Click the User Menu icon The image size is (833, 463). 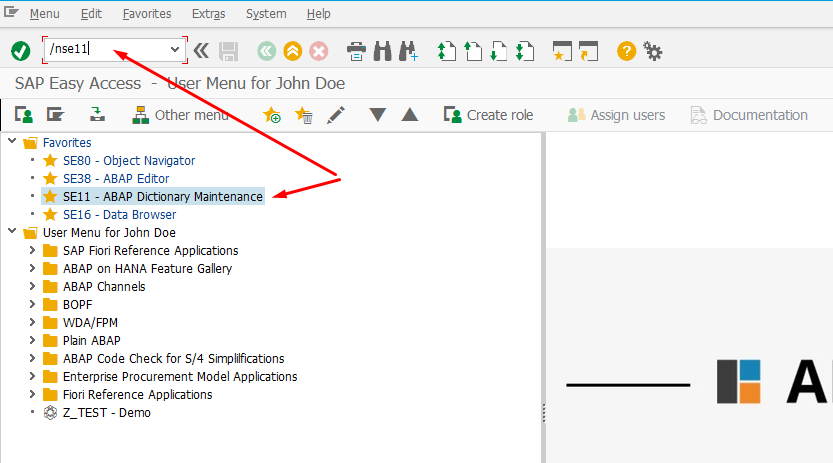click(x=24, y=115)
